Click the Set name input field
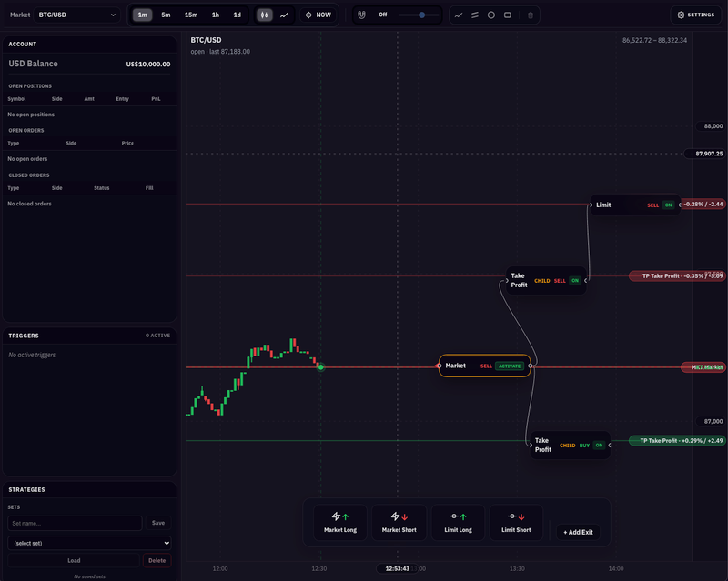 (x=75, y=523)
